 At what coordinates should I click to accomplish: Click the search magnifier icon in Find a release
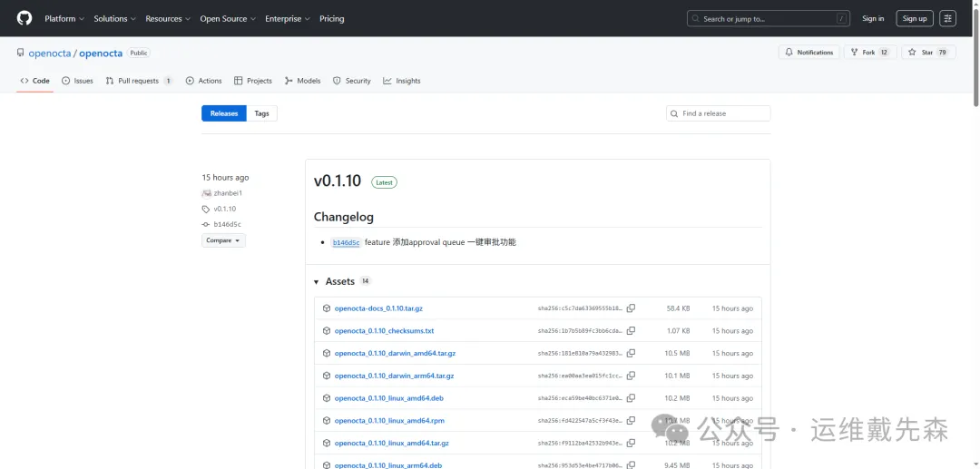tap(673, 113)
